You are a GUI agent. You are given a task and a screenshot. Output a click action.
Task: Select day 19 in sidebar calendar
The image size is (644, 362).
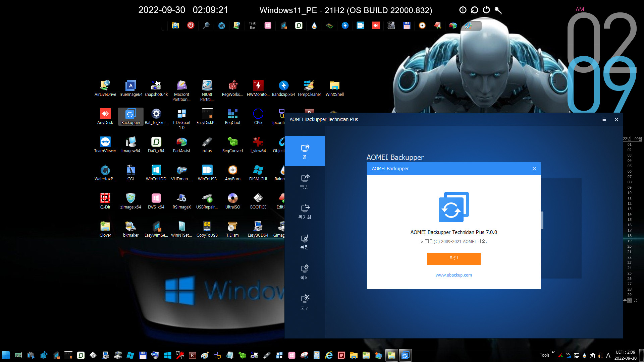click(630, 241)
